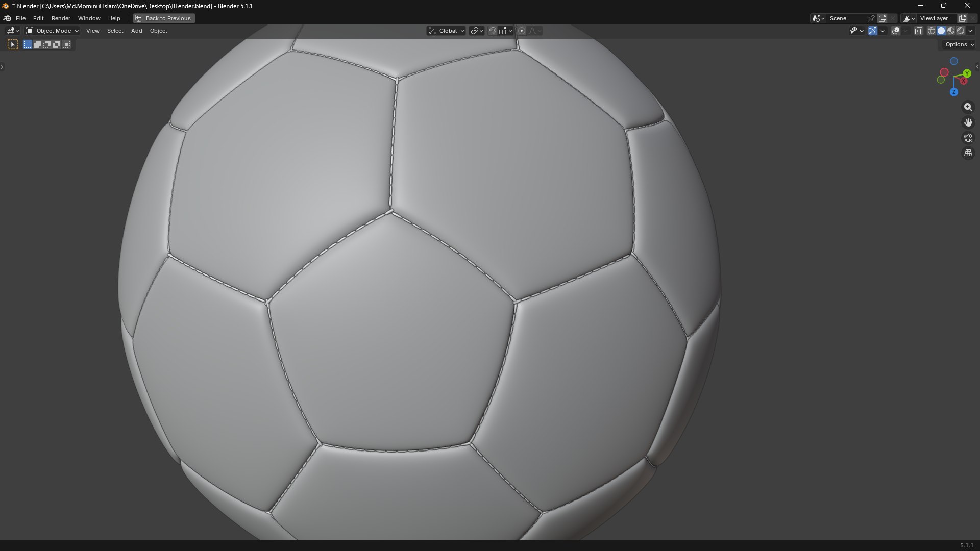Open the Options dropdown
This screenshot has height=551, width=980.
pos(960,44)
